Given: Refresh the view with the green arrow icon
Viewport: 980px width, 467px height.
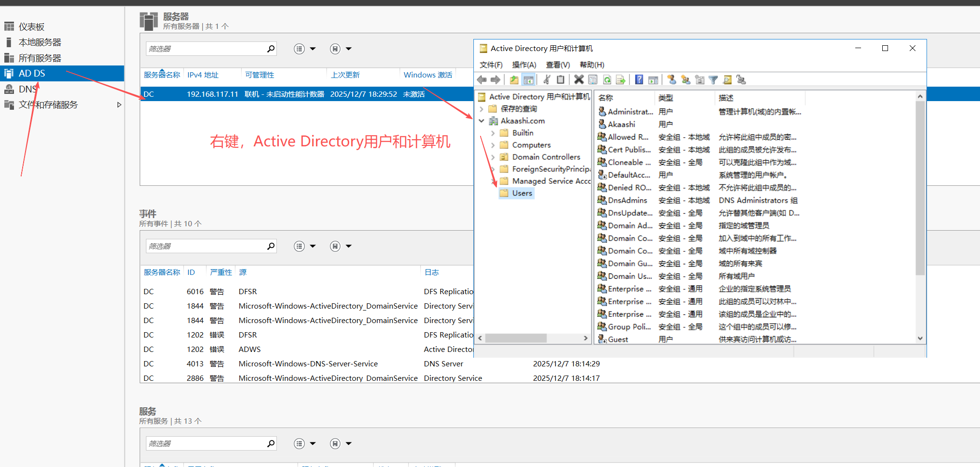Looking at the screenshot, I should pyautogui.click(x=607, y=80).
